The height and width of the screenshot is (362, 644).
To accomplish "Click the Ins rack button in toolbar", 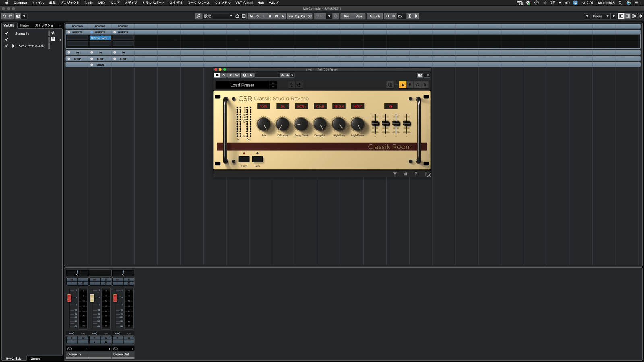I will pyautogui.click(x=291, y=16).
